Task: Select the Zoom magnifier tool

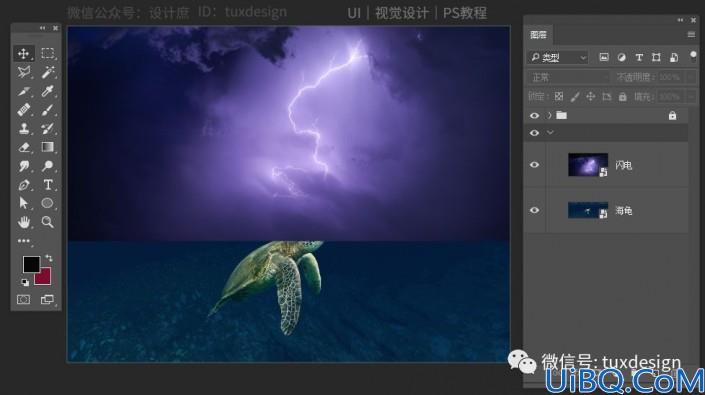Action: tap(47, 222)
